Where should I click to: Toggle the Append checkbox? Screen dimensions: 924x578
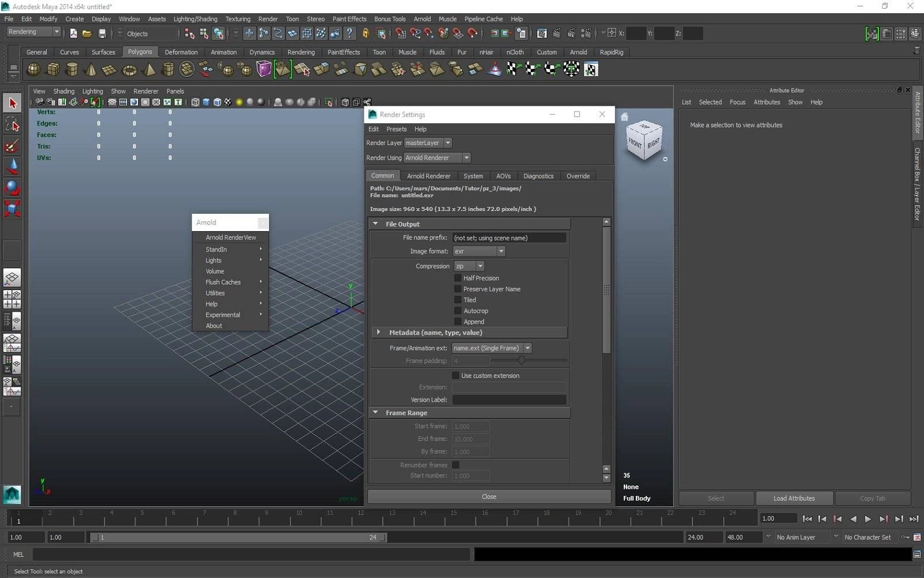click(458, 322)
